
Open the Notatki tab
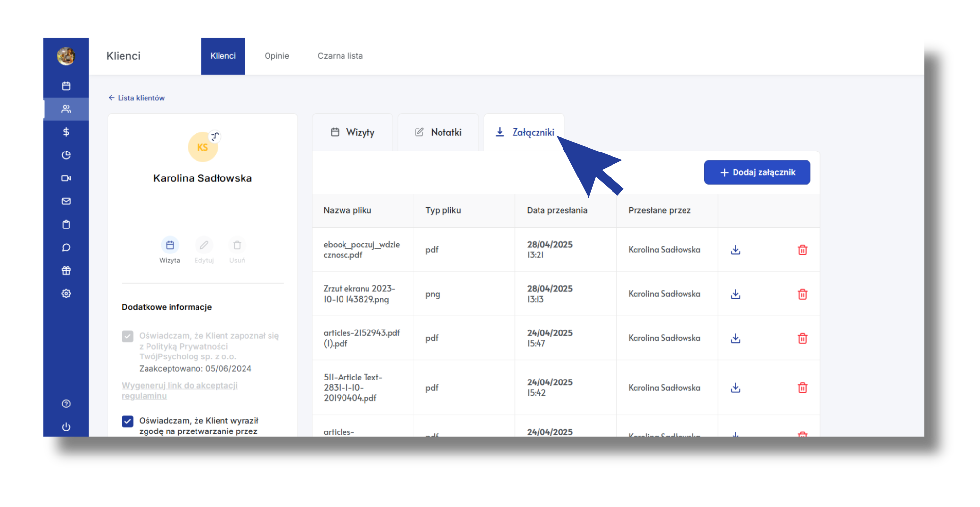(x=439, y=132)
